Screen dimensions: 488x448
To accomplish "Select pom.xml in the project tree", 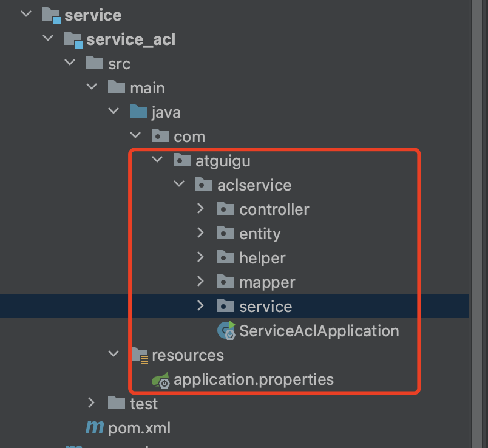I will click(139, 428).
